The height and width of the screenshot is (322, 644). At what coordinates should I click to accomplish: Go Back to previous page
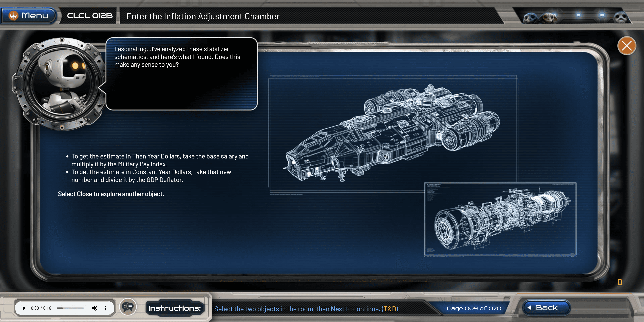click(546, 308)
